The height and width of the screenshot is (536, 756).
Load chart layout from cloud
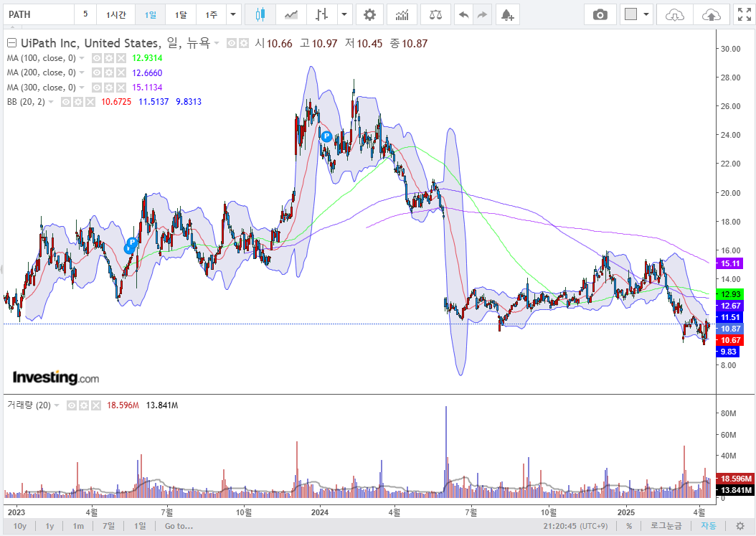tap(674, 14)
